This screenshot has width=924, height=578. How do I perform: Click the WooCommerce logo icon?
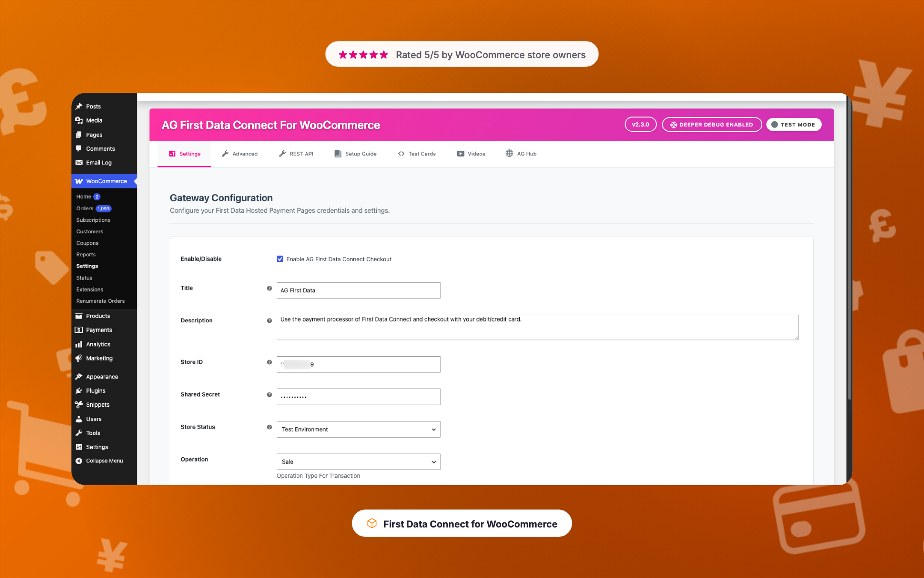(x=79, y=181)
